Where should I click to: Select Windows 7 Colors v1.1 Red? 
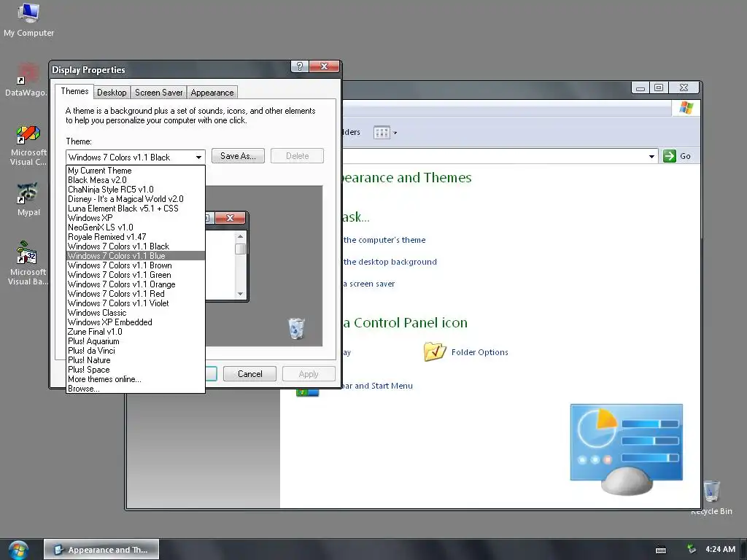(x=136, y=294)
